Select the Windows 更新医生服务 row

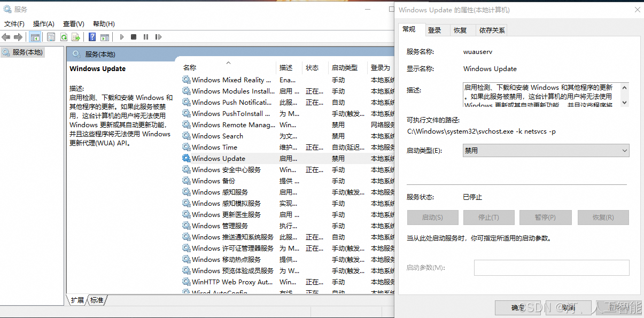pos(288,214)
